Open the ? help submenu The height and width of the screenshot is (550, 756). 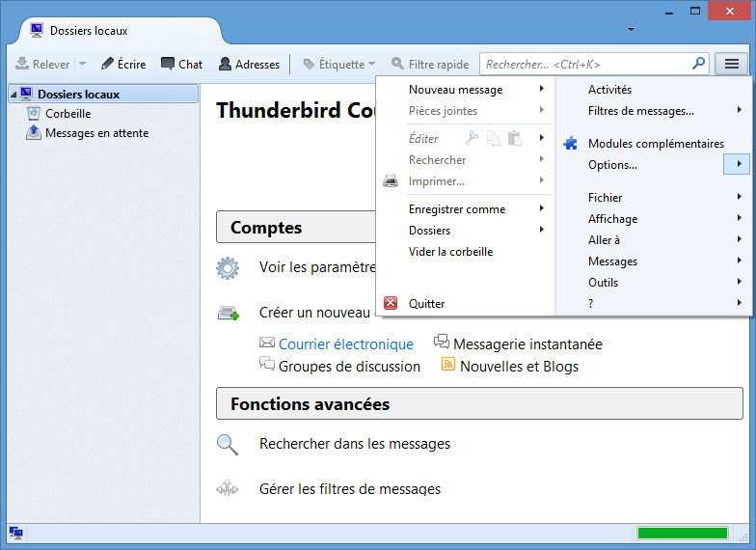pos(654,303)
